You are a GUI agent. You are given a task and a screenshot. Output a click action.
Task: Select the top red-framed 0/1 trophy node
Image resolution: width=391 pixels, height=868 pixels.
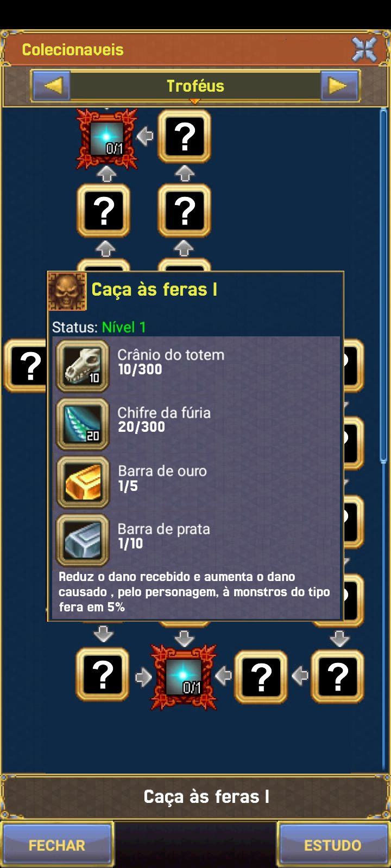point(106,138)
